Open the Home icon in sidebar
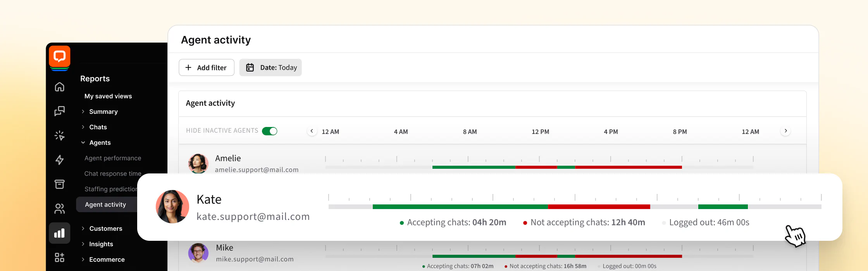Screen dimensions: 868x271 click(x=60, y=87)
